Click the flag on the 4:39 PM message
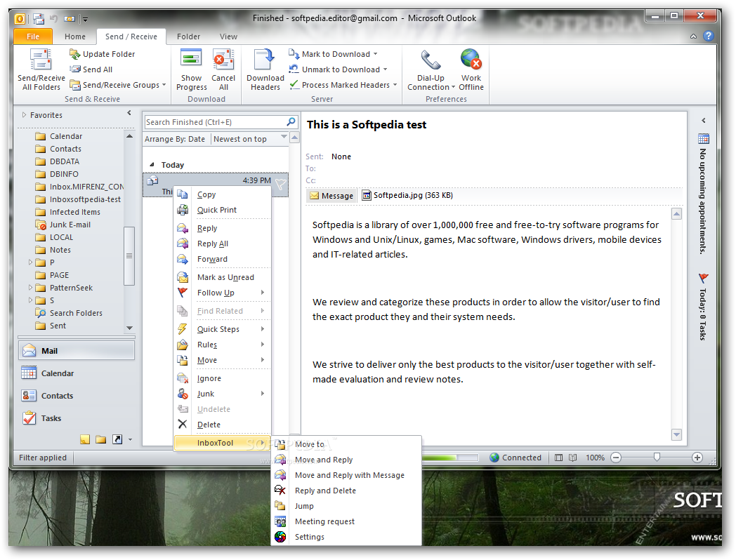736x560 pixels. click(281, 185)
